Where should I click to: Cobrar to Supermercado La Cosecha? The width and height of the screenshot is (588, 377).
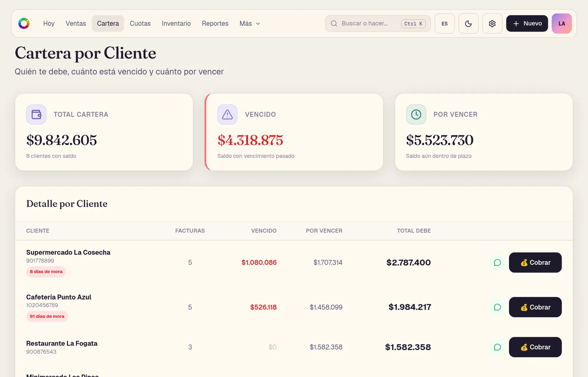coord(535,263)
